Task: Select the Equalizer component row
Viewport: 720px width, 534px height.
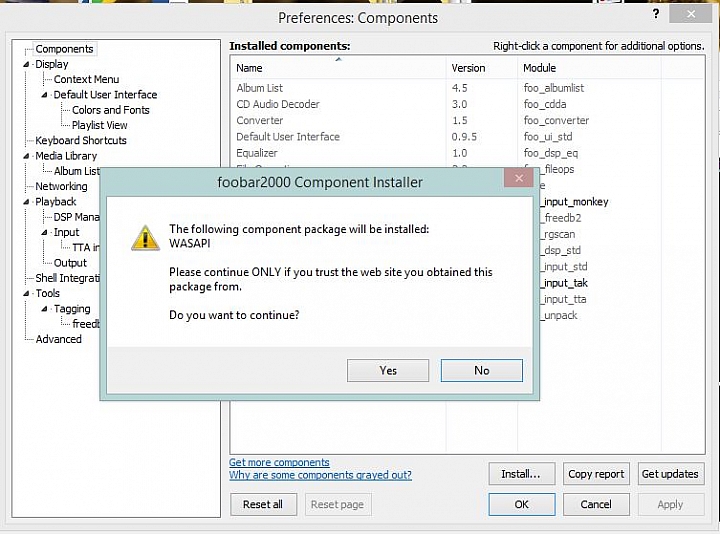Action: [x=467, y=153]
